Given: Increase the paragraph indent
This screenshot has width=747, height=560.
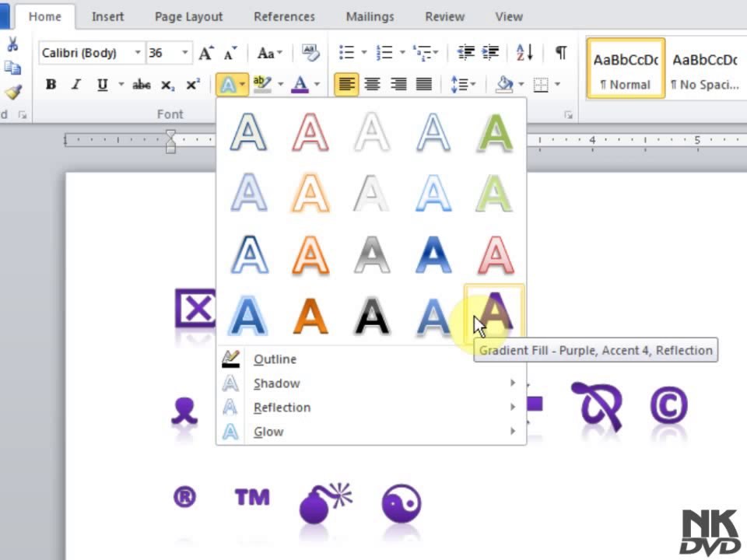Looking at the screenshot, I should (x=490, y=52).
